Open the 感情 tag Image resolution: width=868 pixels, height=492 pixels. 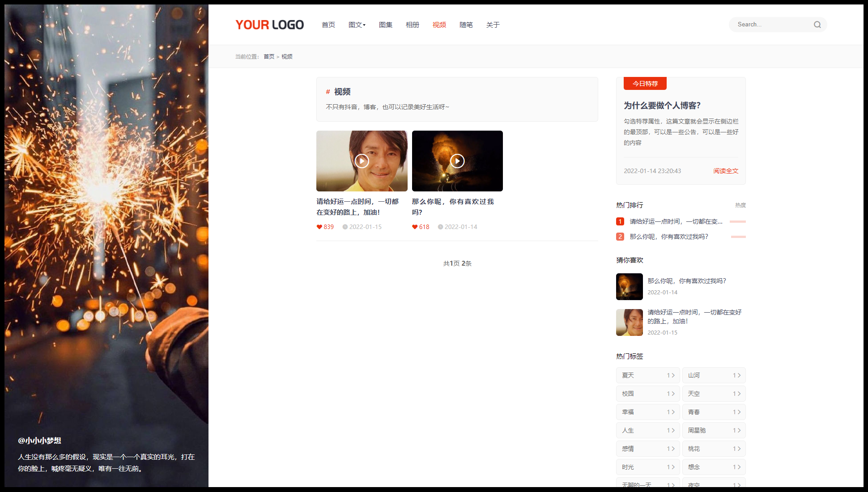point(648,449)
